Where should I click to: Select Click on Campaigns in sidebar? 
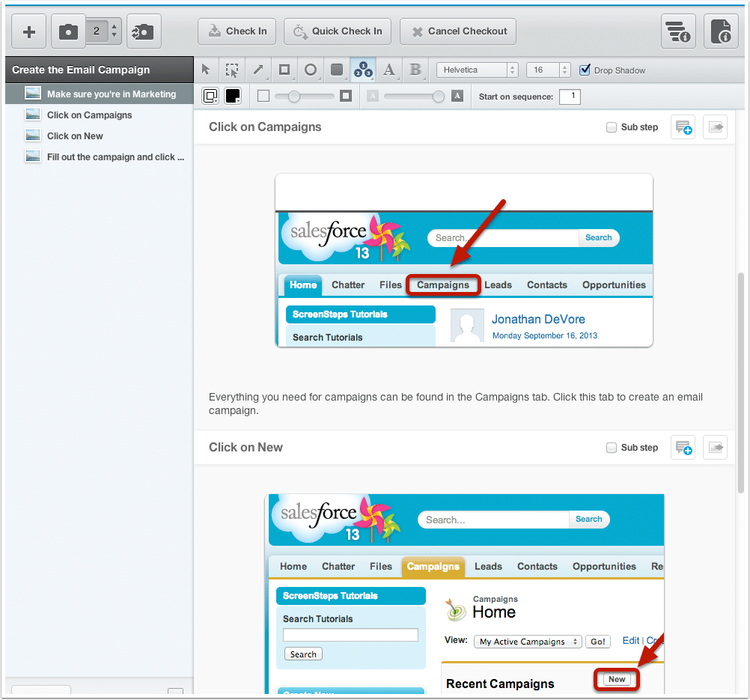tap(100, 115)
